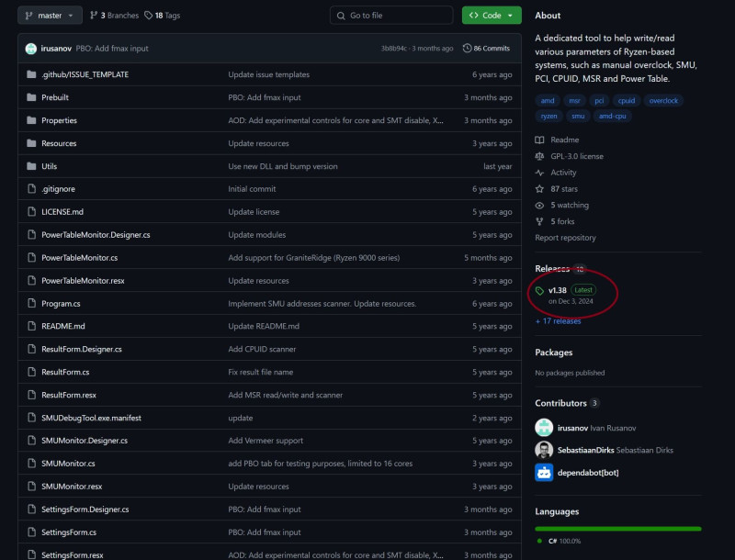
Task: Open PowerTableMonitor.cs file
Action: (79, 258)
